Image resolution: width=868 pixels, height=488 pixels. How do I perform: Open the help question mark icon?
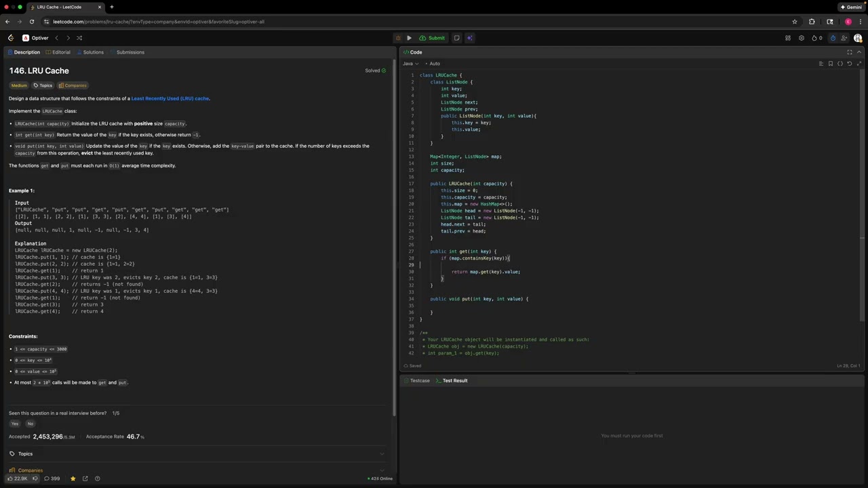[x=97, y=479]
